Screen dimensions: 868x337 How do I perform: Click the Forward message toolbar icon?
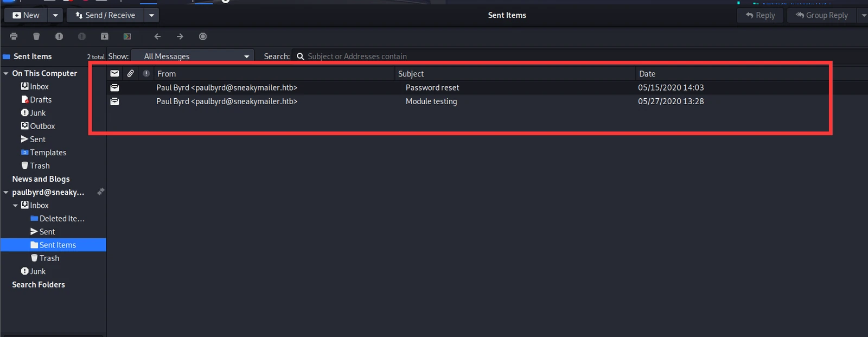(x=127, y=36)
